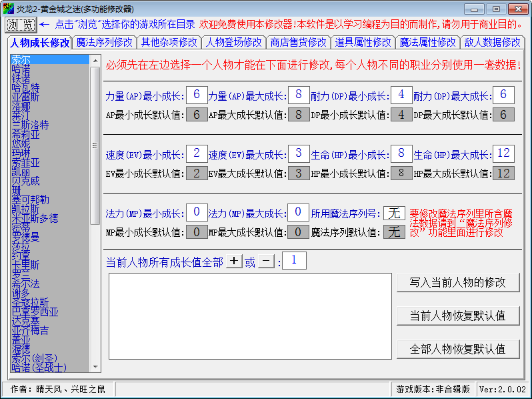Image resolution: width=532 pixels, height=399 pixels.
Task: Click 全部人物恢复默认值 button
Action: pyautogui.click(x=458, y=349)
